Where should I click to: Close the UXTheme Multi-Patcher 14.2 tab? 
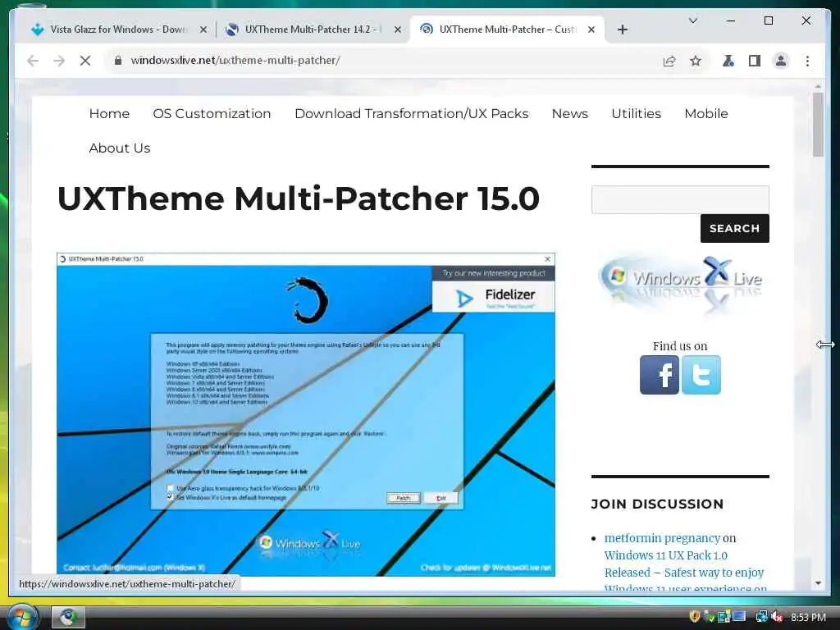tap(398, 30)
